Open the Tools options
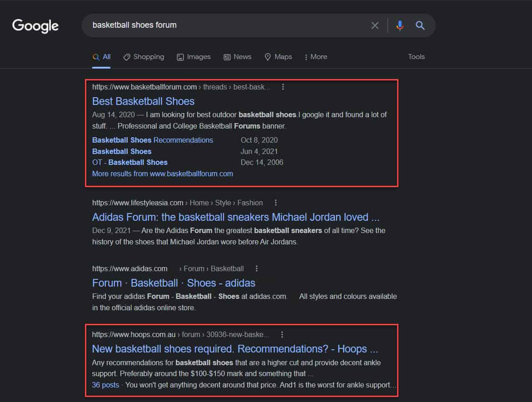 [x=416, y=57]
